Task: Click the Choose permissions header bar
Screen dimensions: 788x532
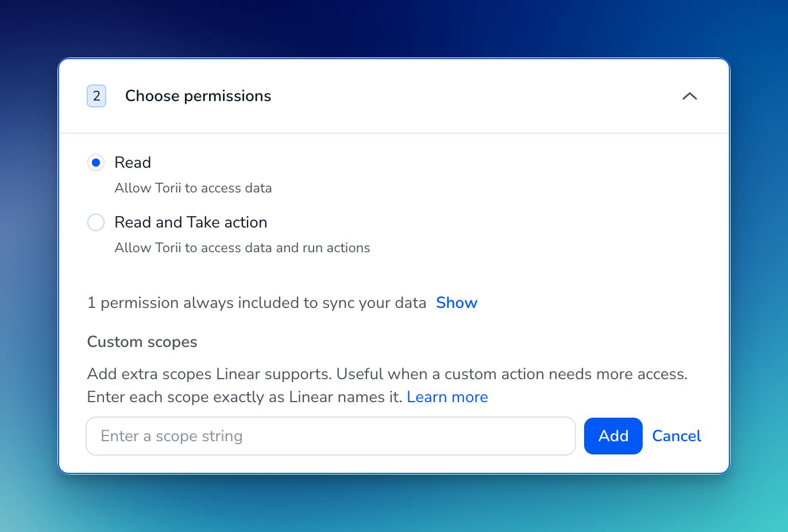Action: [x=394, y=96]
